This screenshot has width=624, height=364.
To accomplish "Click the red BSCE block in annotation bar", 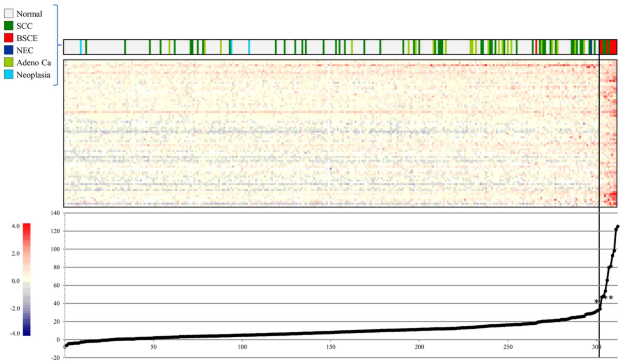I will click(613, 47).
